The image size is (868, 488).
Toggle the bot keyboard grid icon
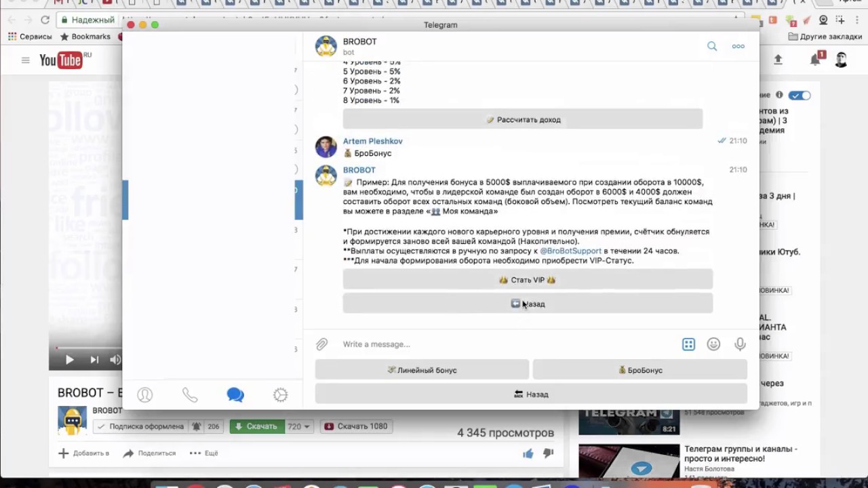688,344
